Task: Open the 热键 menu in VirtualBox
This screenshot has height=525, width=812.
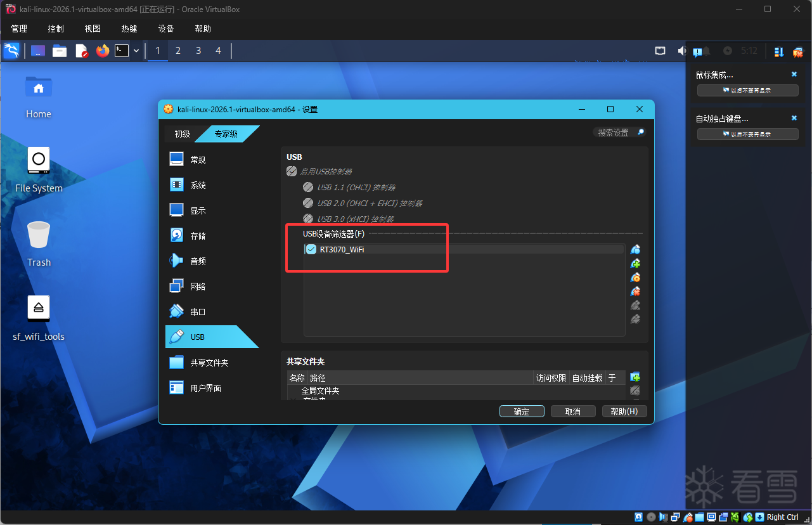Action: [x=129, y=29]
